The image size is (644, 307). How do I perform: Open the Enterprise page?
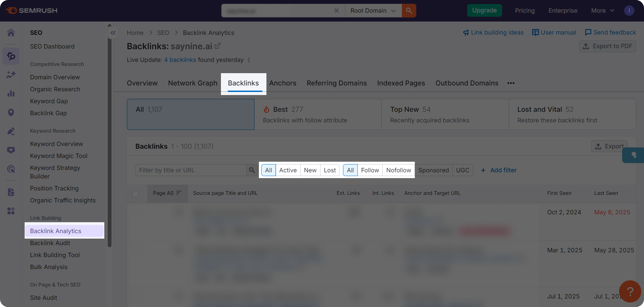pos(563,11)
